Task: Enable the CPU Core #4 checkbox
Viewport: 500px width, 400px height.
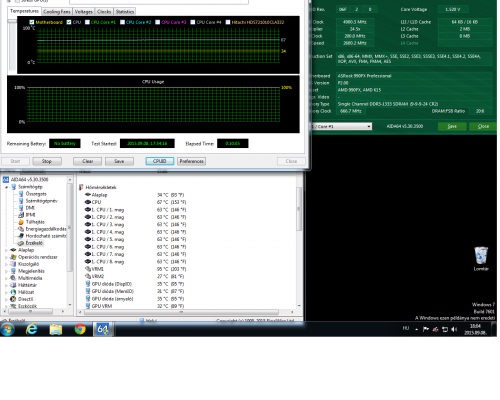Action: 193,22
